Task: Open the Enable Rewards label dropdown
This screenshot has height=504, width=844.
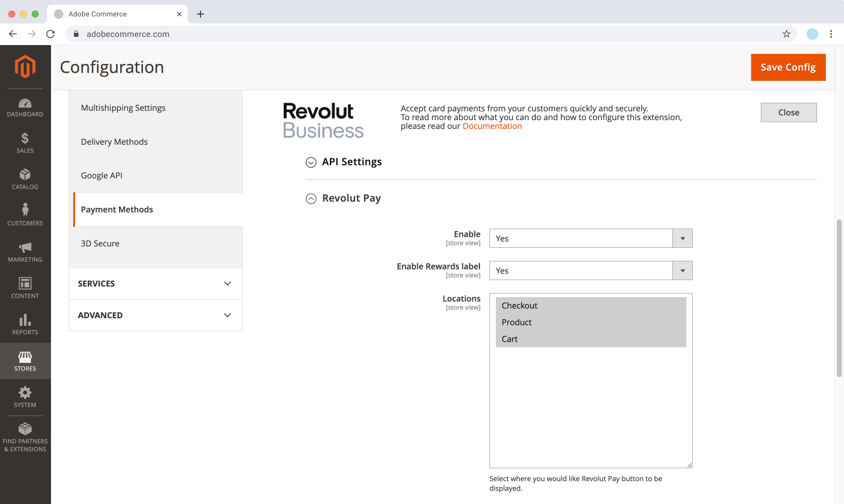Action: tap(591, 271)
